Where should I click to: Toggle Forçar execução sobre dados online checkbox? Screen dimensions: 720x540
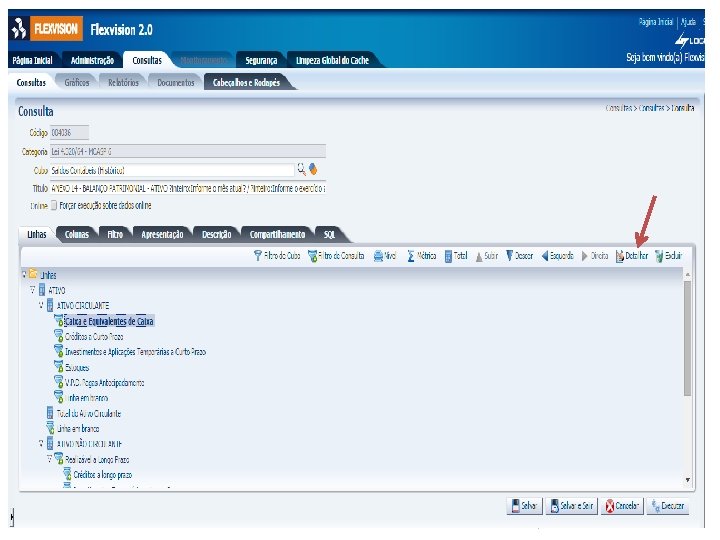click(54, 205)
